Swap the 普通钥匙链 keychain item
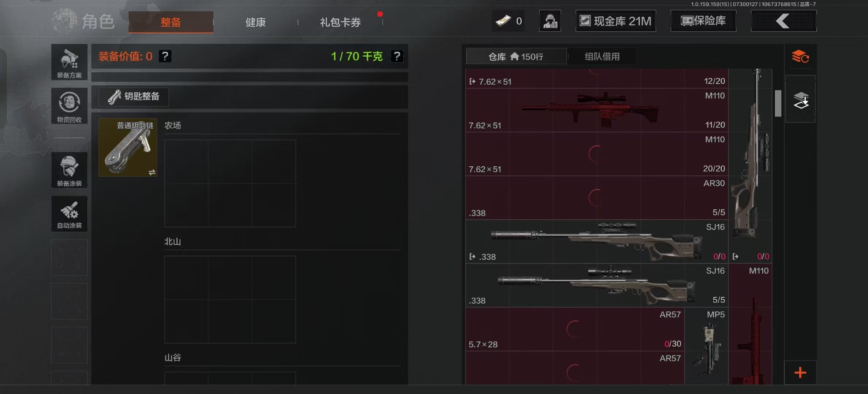The height and width of the screenshot is (394, 868). (x=152, y=172)
